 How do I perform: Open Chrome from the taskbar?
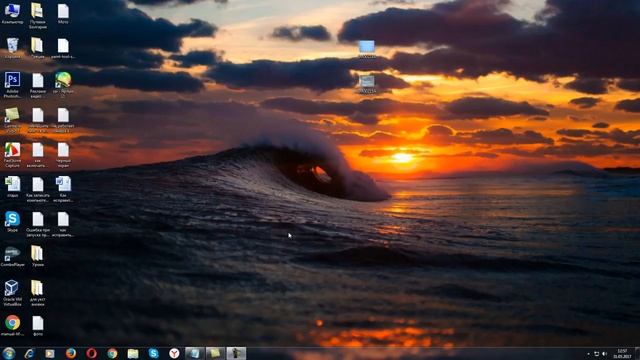[112, 353]
